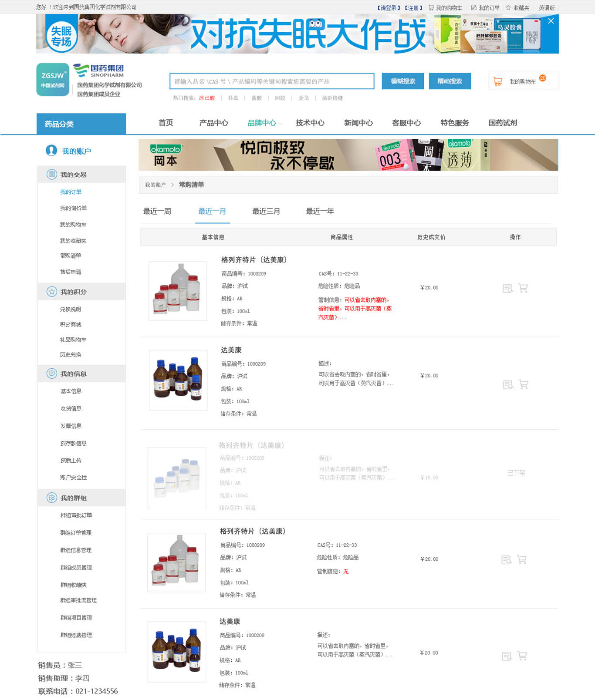Screen dimensions: 595x700
Task: Click the 我的订单 icon in top bar
Action: tap(473, 7)
